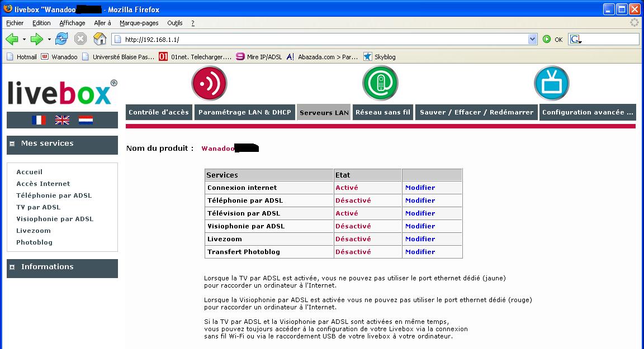Open the Université Blaise Pascal bookmark
The height and width of the screenshot is (349, 644).
[119, 57]
